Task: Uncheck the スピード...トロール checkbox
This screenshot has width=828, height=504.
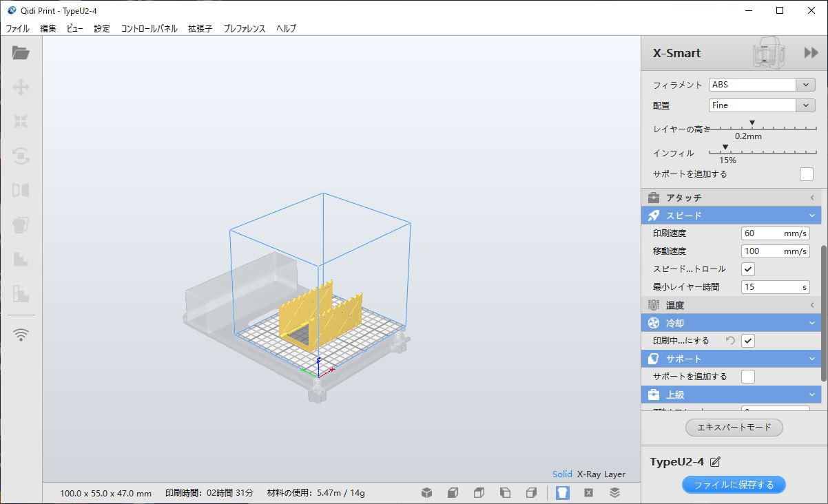Action: [748, 269]
